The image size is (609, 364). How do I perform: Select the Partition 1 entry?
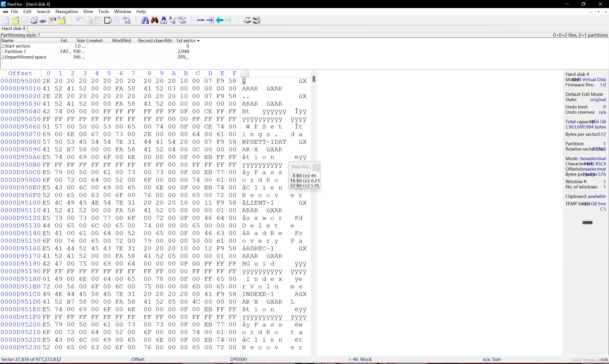tap(15, 52)
